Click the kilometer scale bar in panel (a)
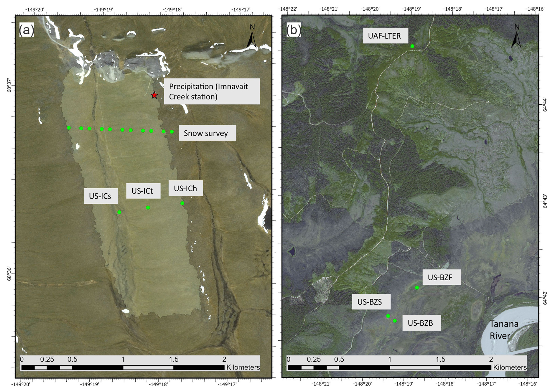Image resolution: width=553 pixels, height=392 pixels. pyautogui.click(x=123, y=367)
